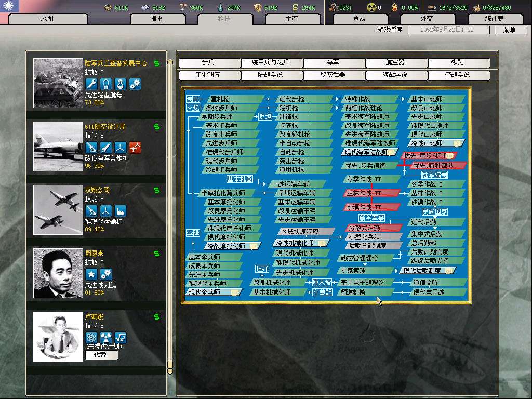Screen dimensions: 532x399
Task: Click the 1952 date display field
Action: (448, 30)
